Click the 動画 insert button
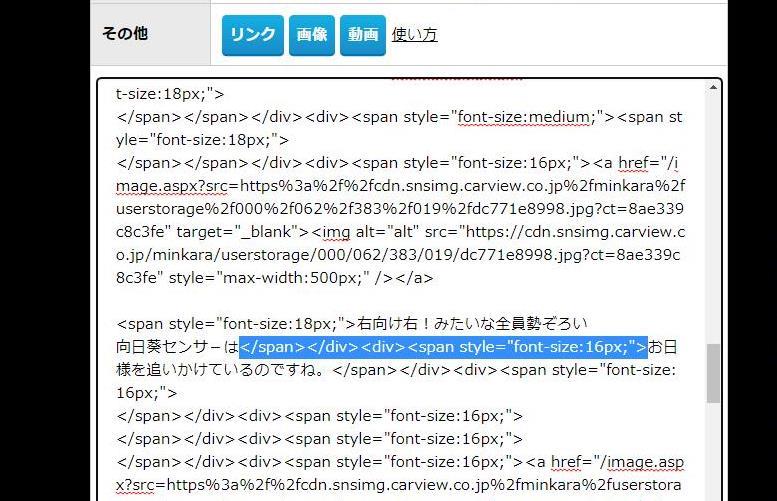Image resolution: width=777 pixels, height=501 pixels. point(363,35)
